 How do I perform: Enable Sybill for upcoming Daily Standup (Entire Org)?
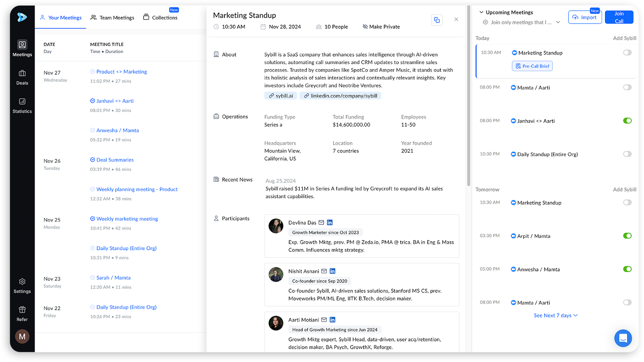[627, 154]
